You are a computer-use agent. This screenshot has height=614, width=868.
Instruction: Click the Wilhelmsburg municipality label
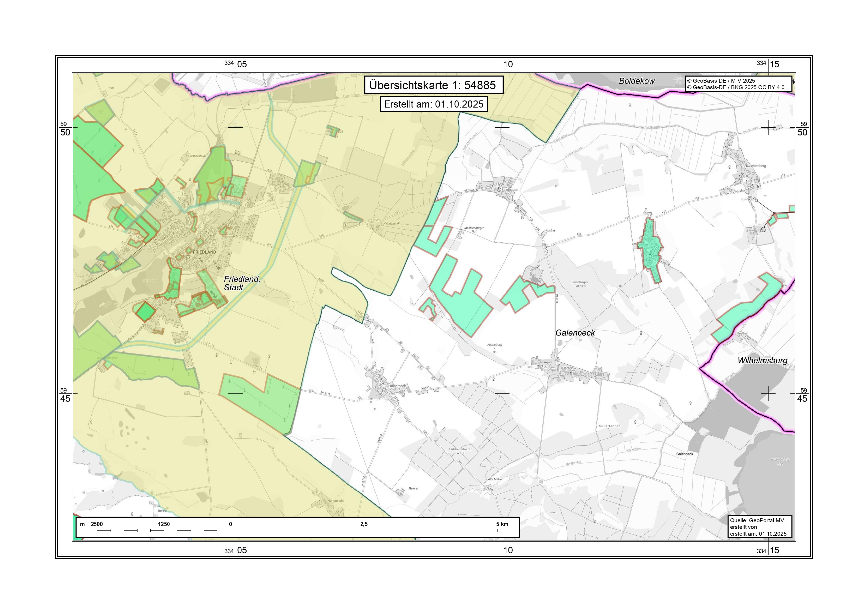point(762,360)
